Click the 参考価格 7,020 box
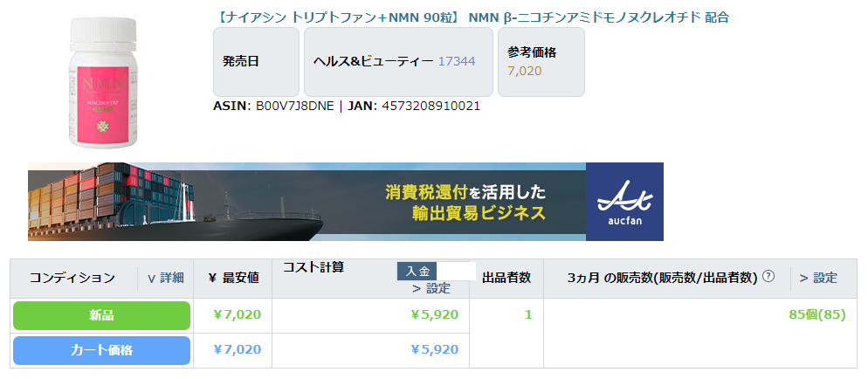Screen dimensions: 868x379 point(541,61)
